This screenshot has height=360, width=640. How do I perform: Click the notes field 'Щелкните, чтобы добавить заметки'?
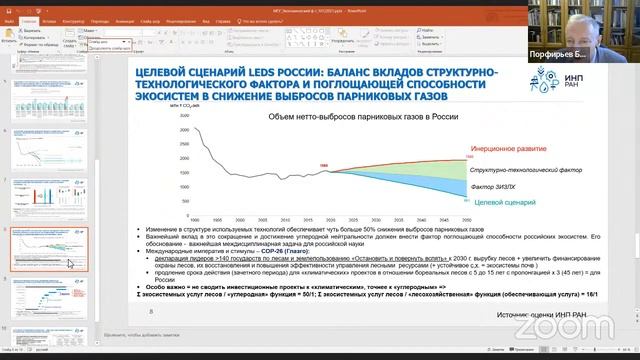tap(142, 335)
